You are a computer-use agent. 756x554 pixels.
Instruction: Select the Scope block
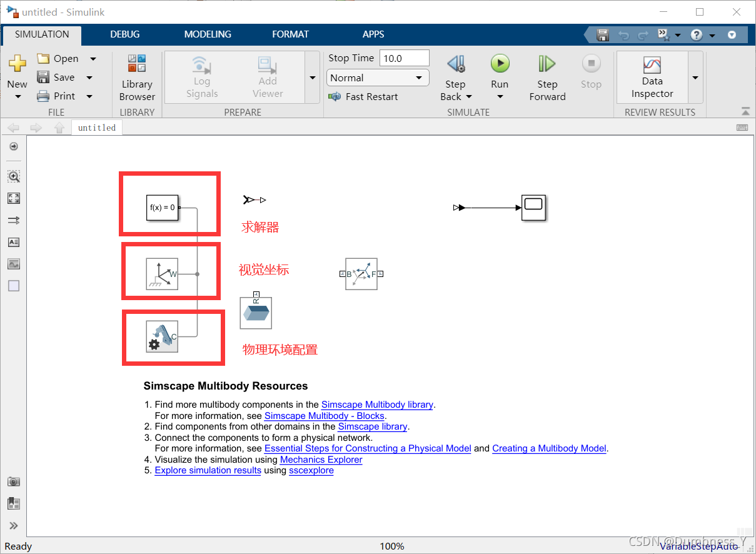tap(534, 208)
